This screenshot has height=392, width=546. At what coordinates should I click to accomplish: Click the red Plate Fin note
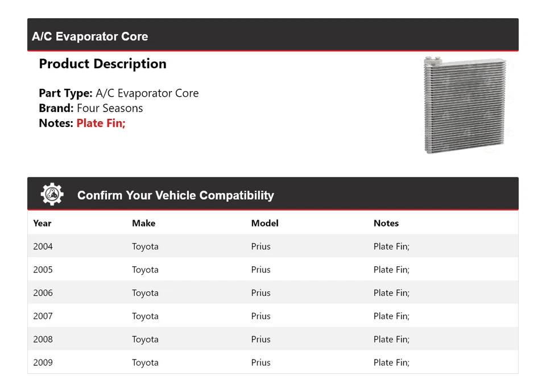101,123
